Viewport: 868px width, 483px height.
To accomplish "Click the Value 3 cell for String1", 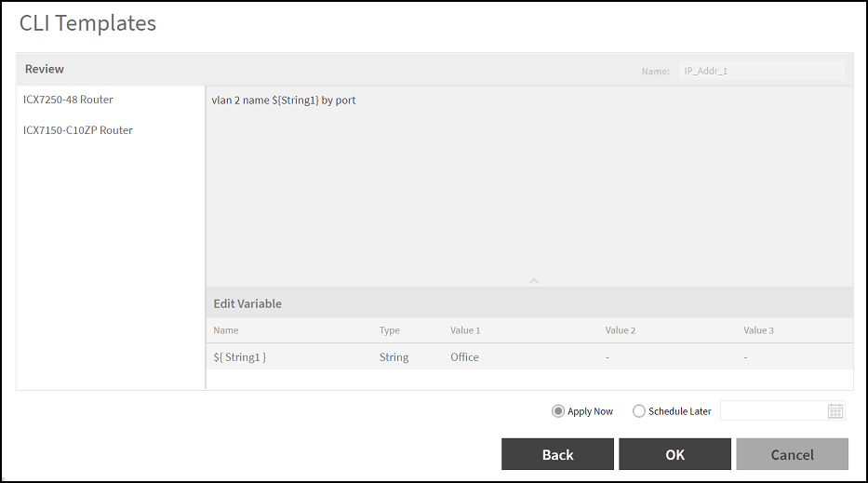I will click(745, 357).
